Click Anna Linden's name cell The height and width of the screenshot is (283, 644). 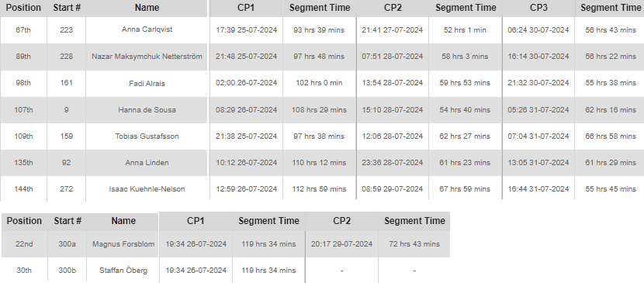point(147,163)
